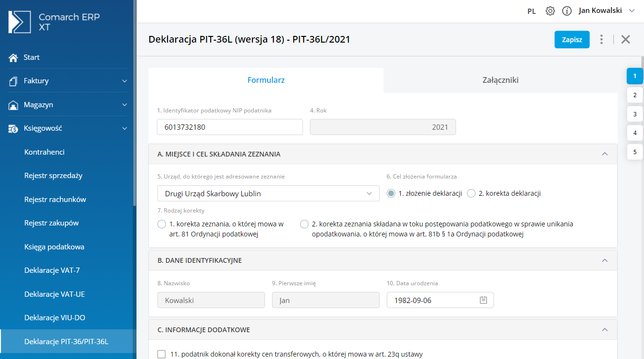Open Deklaracje VAT-7 in the sidebar
The image size is (644, 359).
(x=52, y=270)
